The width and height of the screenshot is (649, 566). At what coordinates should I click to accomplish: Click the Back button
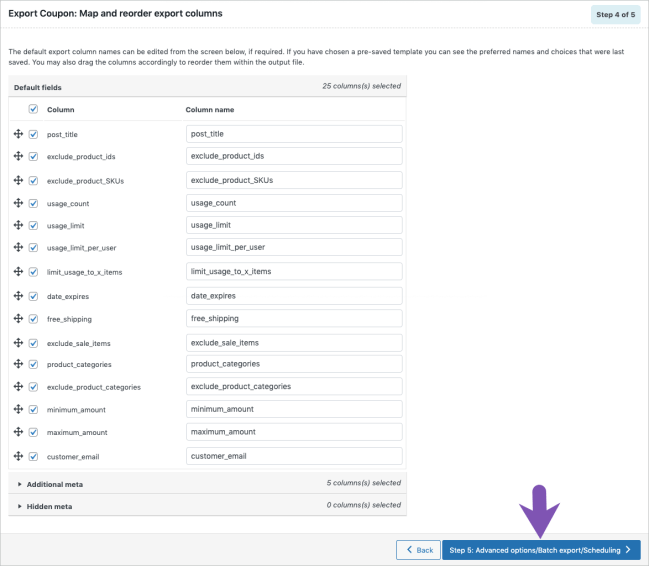point(418,550)
